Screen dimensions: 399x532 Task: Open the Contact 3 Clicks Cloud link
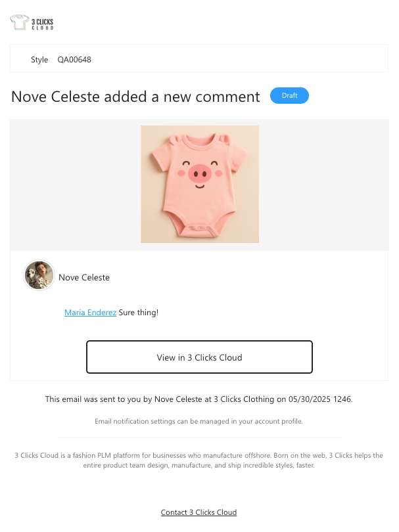pyautogui.click(x=199, y=512)
